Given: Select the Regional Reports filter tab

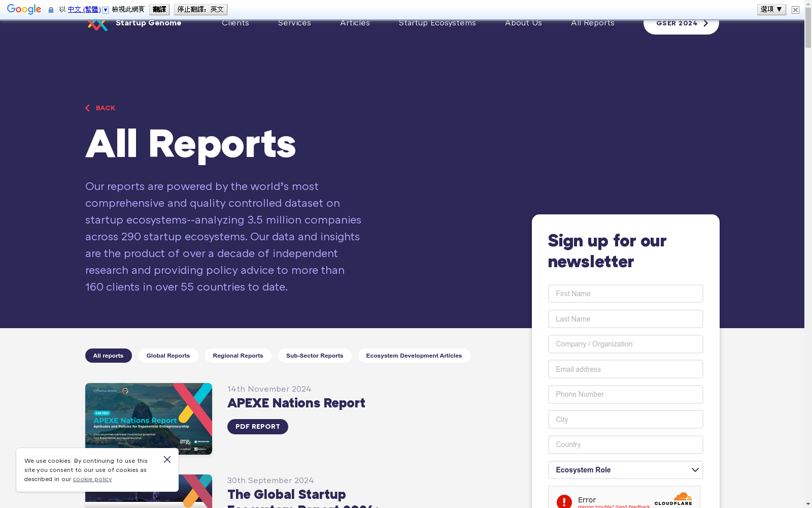Looking at the screenshot, I should click(x=238, y=356).
